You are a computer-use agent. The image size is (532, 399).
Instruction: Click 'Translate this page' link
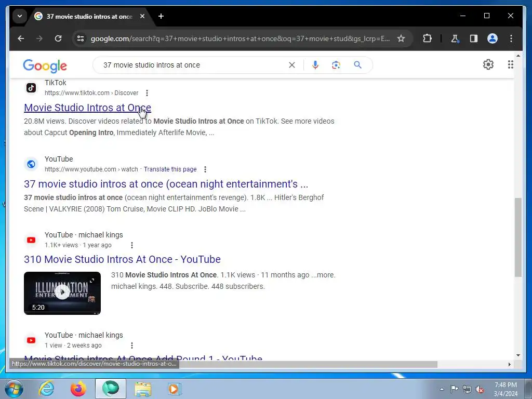170,169
